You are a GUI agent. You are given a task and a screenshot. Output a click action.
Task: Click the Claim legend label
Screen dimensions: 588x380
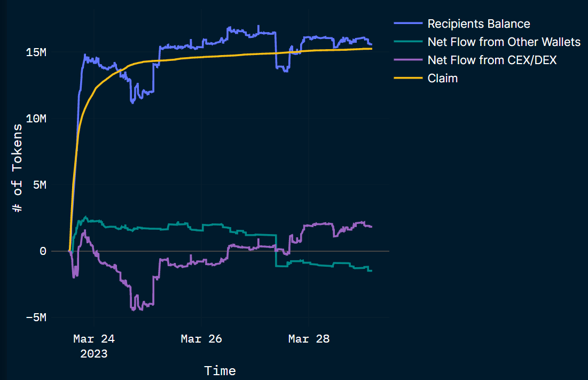click(x=443, y=79)
